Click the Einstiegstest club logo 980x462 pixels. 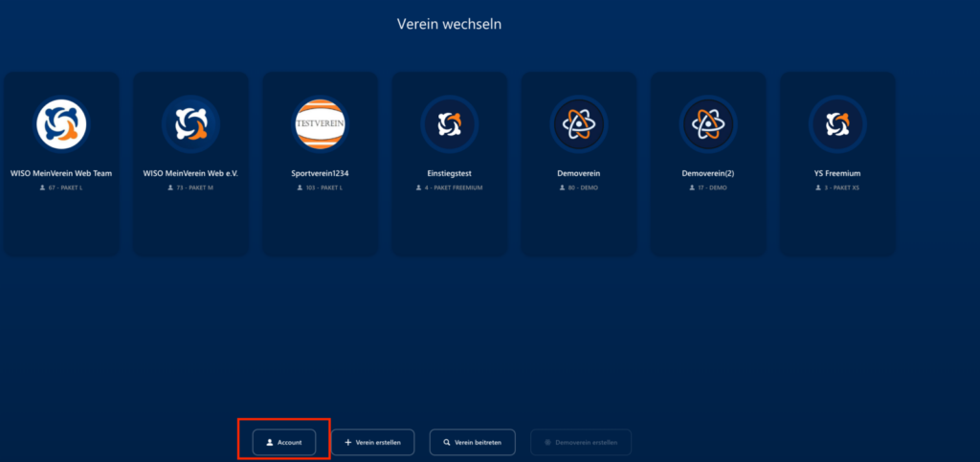click(x=450, y=123)
